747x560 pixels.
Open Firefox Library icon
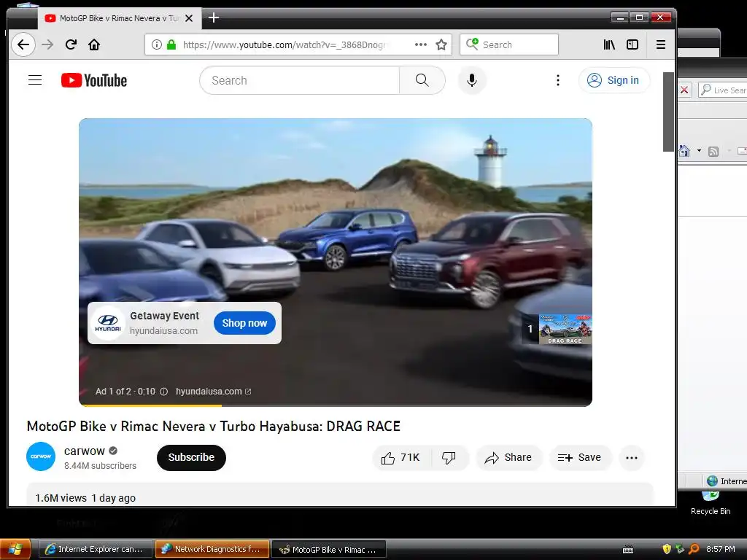coord(609,44)
